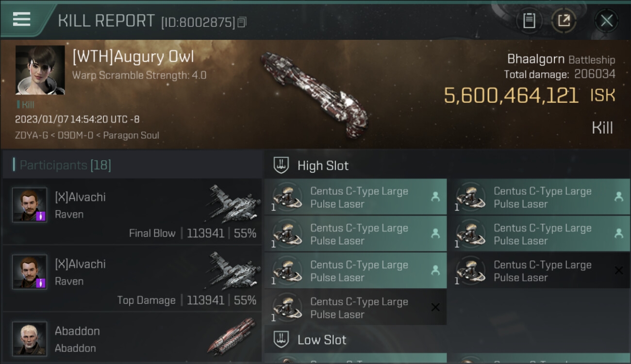Image resolution: width=631 pixels, height=364 pixels.
Task: Click the ZDYA-G system location link
Action: (31, 135)
